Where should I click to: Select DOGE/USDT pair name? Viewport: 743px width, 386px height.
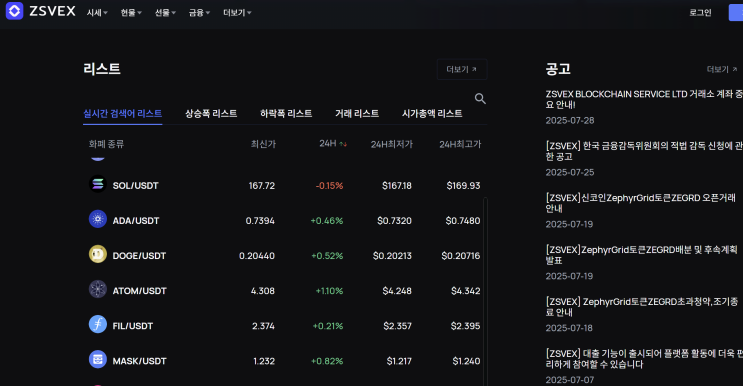pos(139,256)
